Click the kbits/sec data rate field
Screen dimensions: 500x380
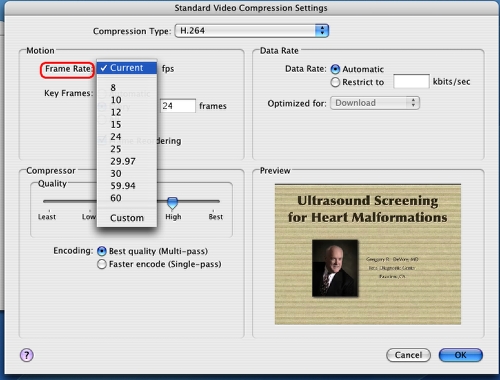point(411,82)
